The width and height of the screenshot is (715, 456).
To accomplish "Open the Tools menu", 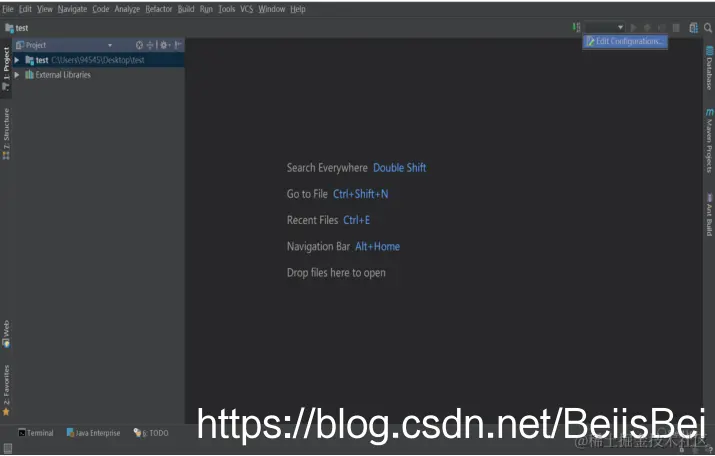I will click(227, 9).
